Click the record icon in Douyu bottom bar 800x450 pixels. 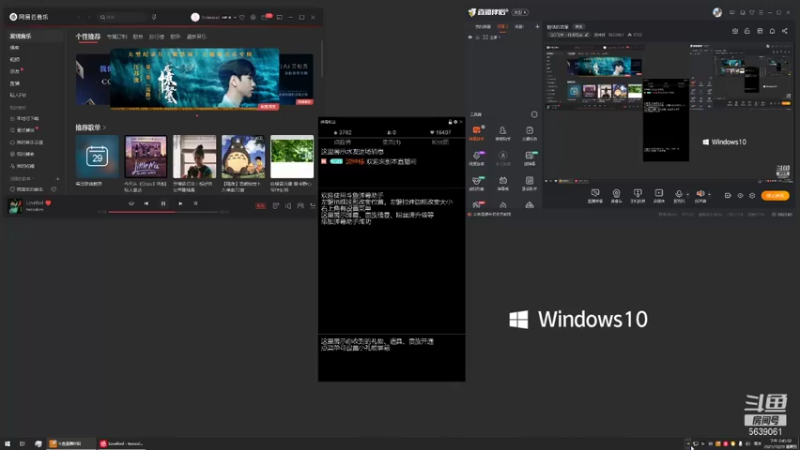(x=728, y=195)
